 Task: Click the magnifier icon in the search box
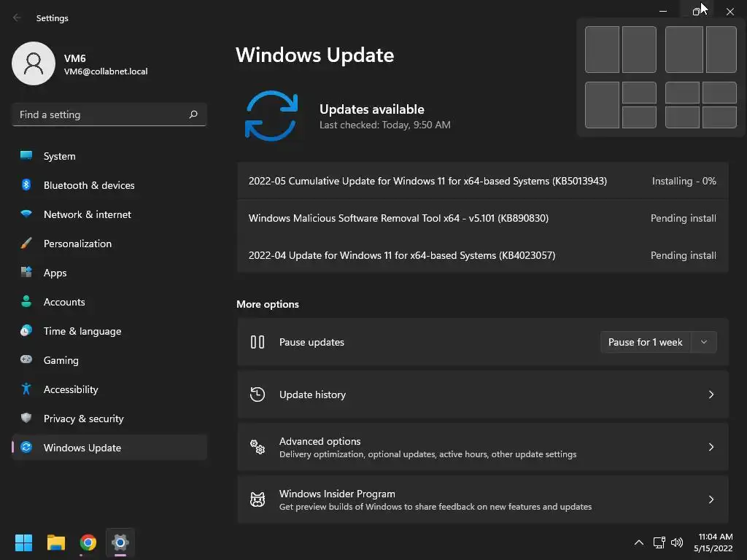point(193,114)
